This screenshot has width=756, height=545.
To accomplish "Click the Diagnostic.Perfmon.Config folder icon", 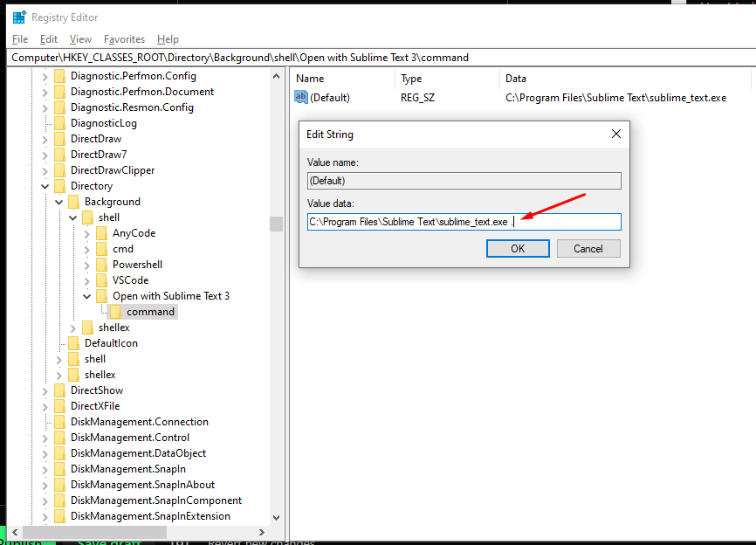I will coord(59,76).
